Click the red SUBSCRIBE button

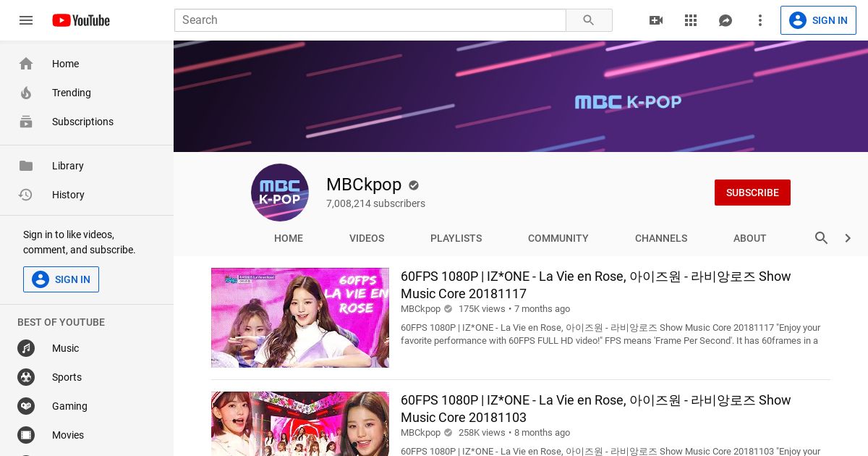[x=752, y=193]
